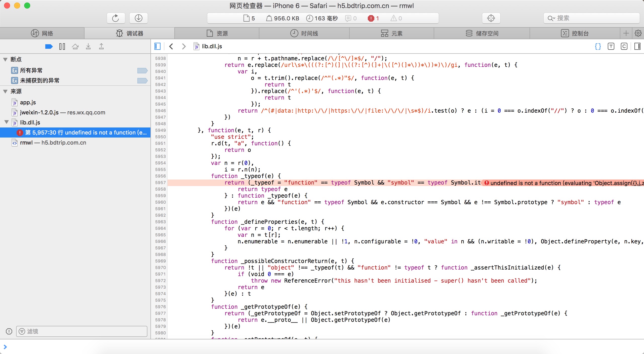Toggle pretty print curly braces icon
The image size is (644, 354).
[x=598, y=46]
